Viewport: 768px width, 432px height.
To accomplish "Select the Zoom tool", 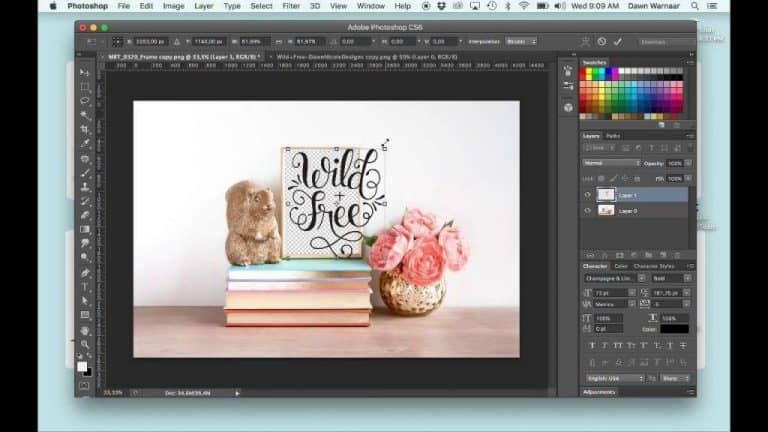I will coord(85,344).
